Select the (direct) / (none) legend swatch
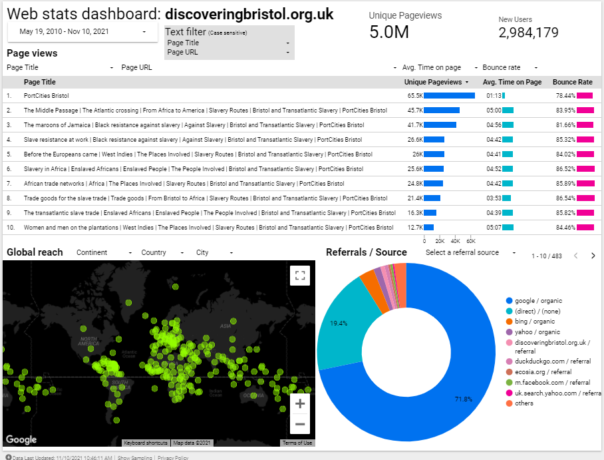This screenshot has width=604, height=460. (x=509, y=311)
